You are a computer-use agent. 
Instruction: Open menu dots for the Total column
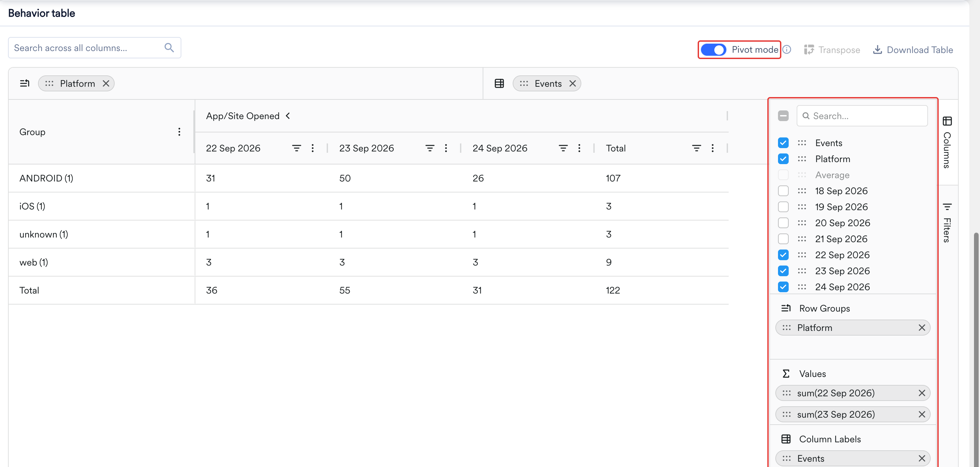tap(713, 148)
